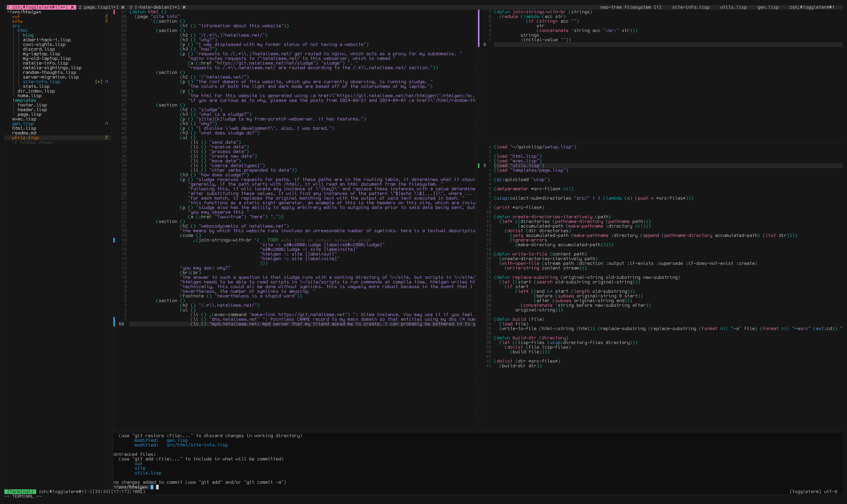This screenshot has height=504, width=847.
Task: Open natalie-info.lisp in the file tree
Action: coord(46,63)
